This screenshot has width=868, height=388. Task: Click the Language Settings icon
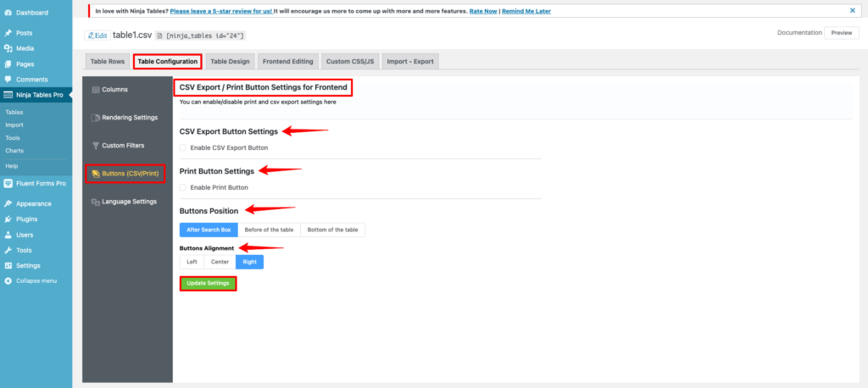(95, 202)
